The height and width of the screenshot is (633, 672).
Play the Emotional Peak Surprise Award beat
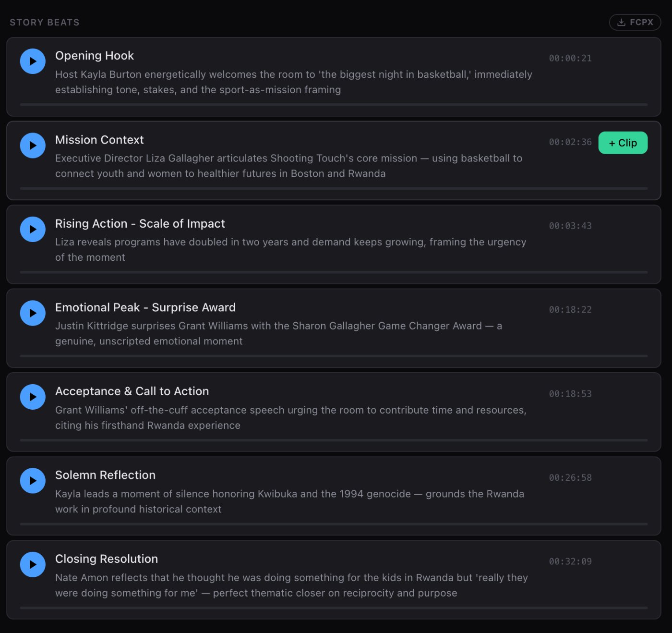coord(33,313)
